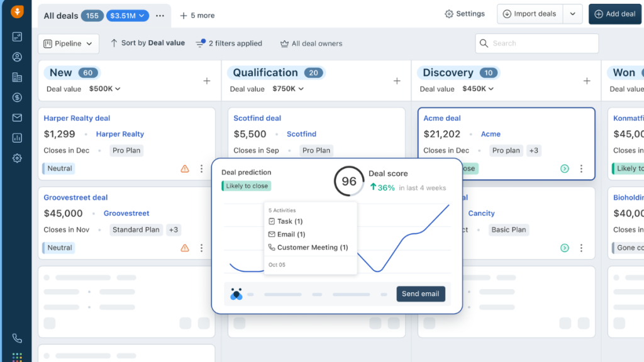This screenshot has height=362, width=644.
Task: Click the Add deal button
Action: pyautogui.click(x=614, y=14)
